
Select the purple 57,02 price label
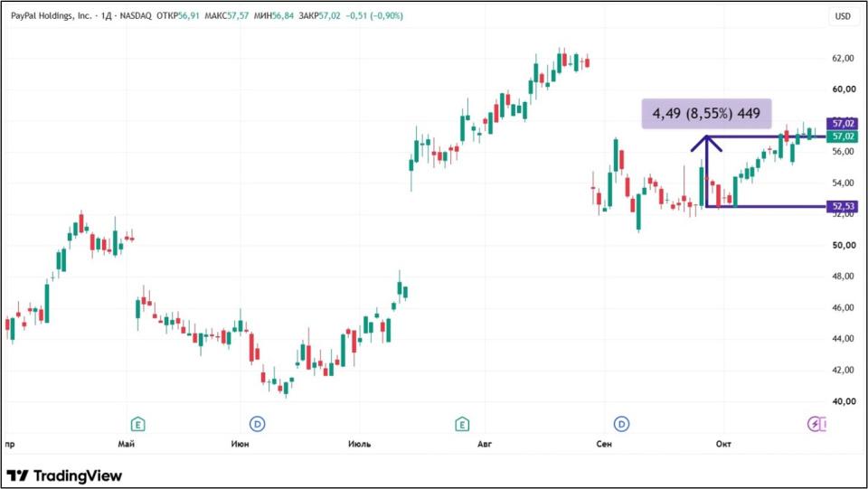point(843,123)
